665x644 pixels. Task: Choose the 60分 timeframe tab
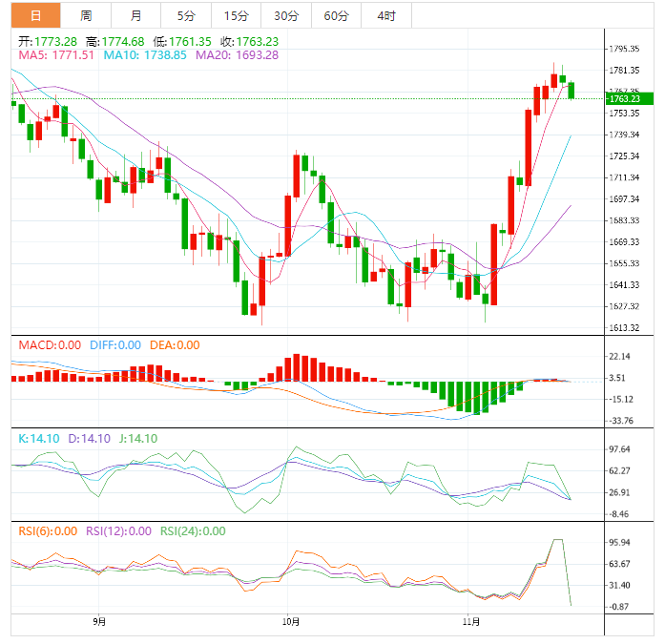336,15
